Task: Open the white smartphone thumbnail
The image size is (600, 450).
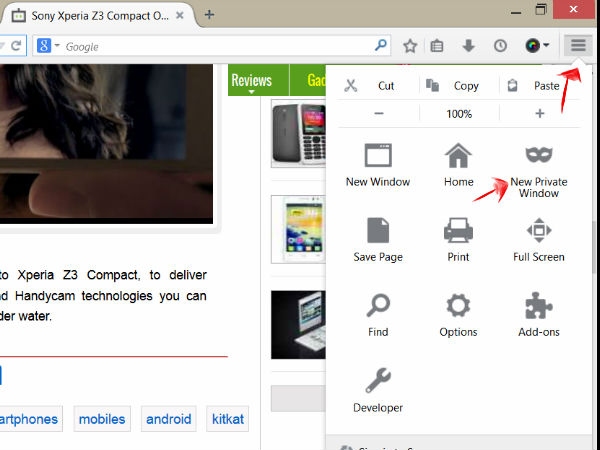Action: pos(298,229)
